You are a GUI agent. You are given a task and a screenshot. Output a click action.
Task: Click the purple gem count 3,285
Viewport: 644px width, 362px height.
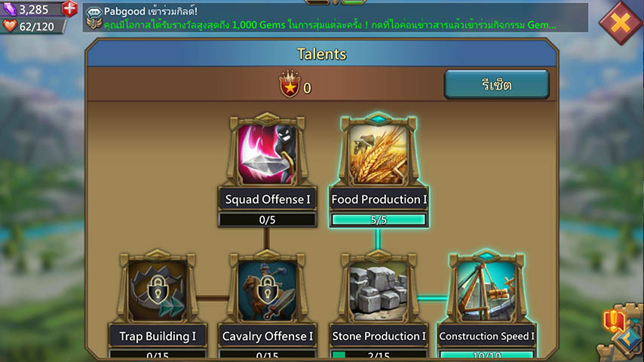[x=34, y=9]
